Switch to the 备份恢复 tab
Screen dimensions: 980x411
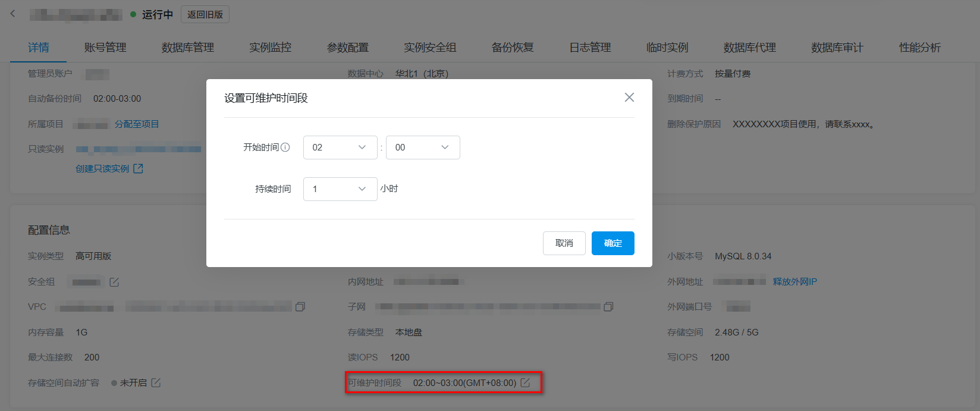click(x=513, y=48)
